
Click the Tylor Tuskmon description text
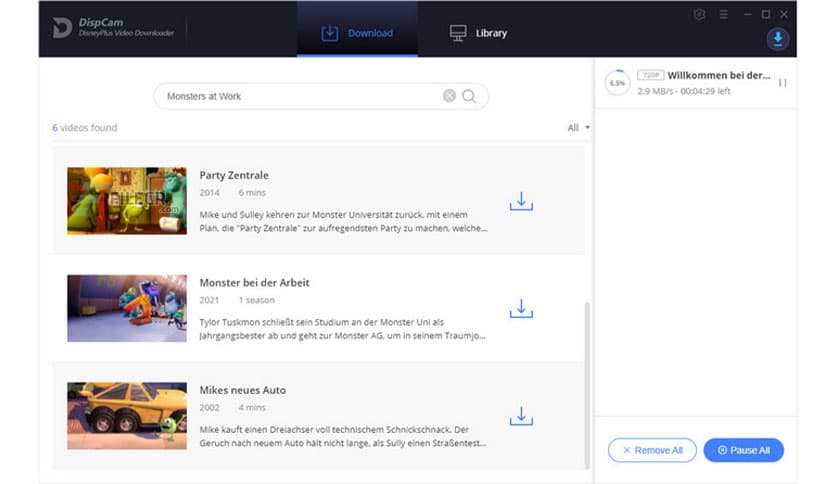tap(342, 329)
